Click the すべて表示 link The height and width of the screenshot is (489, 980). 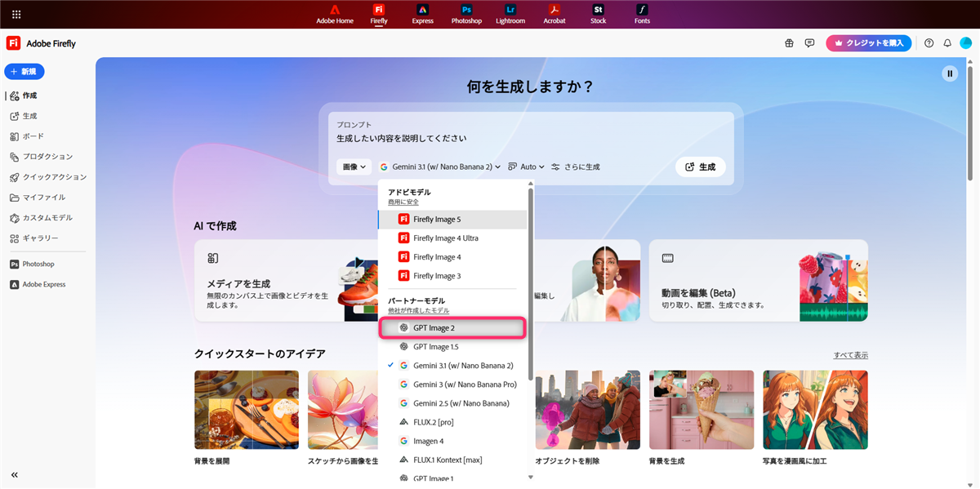[850, 355]
